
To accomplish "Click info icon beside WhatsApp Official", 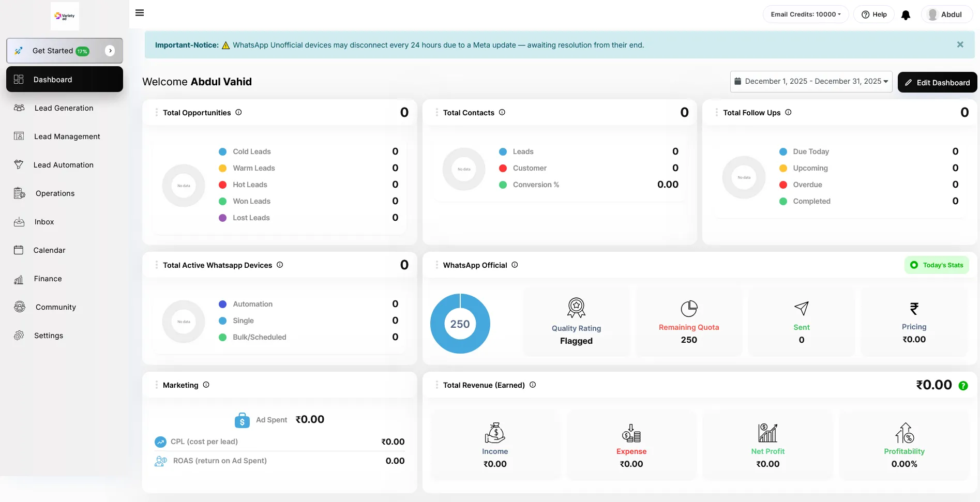I will (515, 265).
